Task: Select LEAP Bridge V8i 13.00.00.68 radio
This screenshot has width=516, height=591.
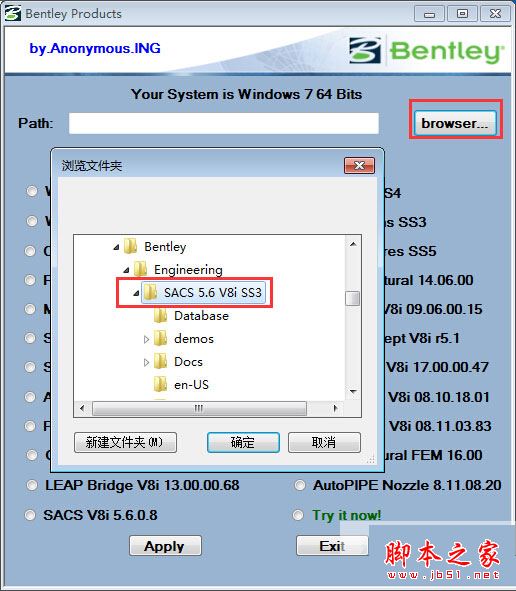Action: 32,485
